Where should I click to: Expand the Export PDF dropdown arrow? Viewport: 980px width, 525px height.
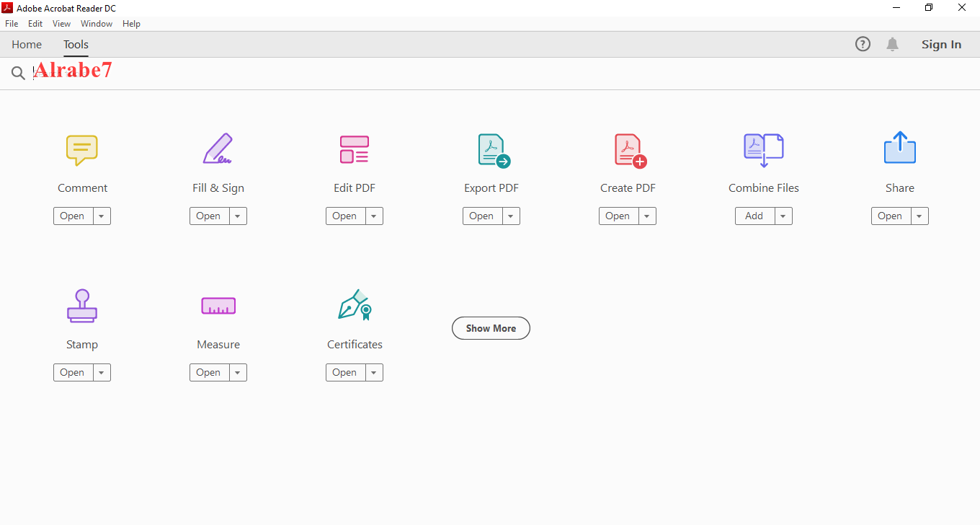click(511, 216)
